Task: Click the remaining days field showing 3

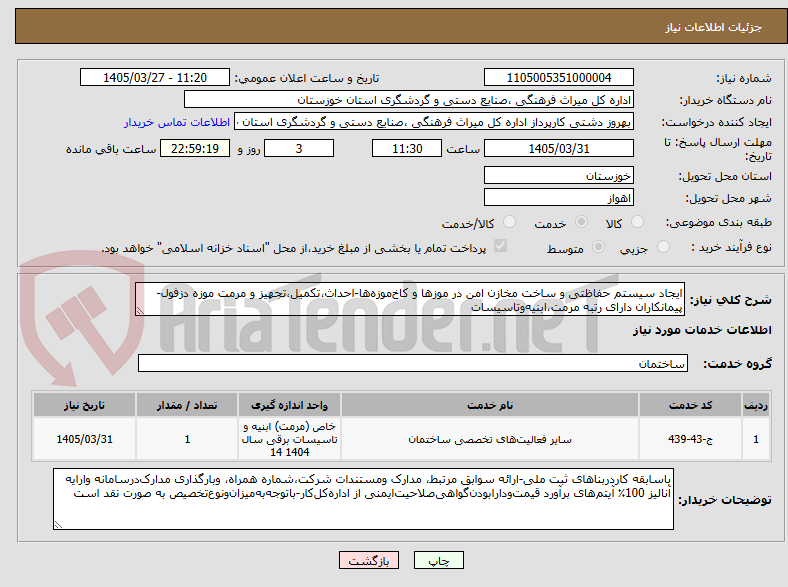Action: tap(299, 148)
